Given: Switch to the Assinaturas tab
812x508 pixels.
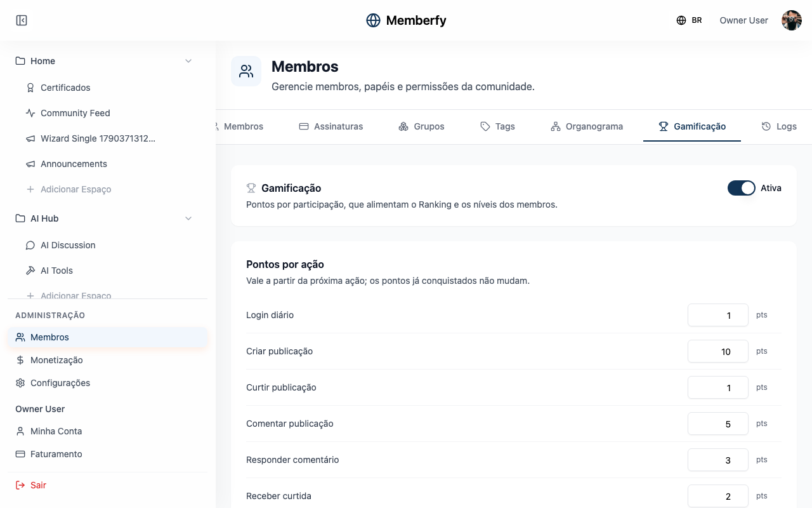Looking at the screenshot, I should pyautogui.click(x=331, y=126).
